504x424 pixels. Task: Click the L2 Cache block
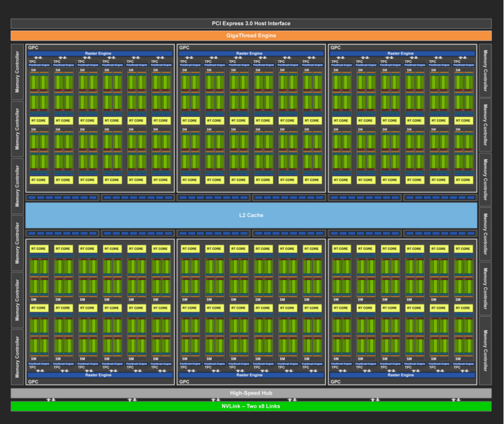(x=251, y=215)
